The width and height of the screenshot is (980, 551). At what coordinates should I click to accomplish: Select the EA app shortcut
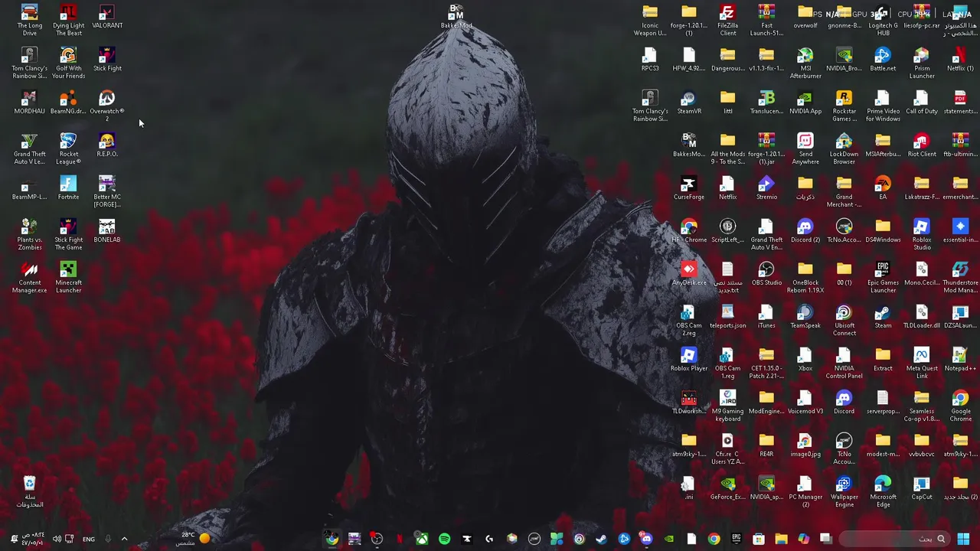883,188
